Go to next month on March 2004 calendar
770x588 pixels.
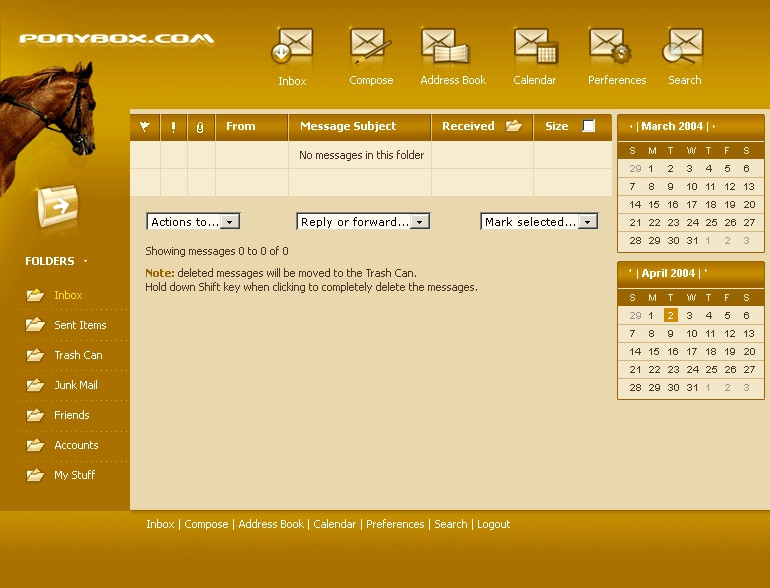[x=714, y=126]
